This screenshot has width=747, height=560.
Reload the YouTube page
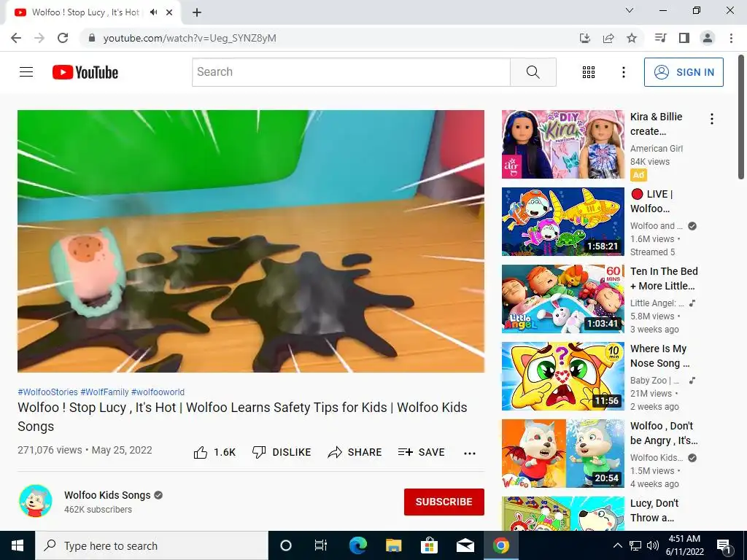coord(63,38)
